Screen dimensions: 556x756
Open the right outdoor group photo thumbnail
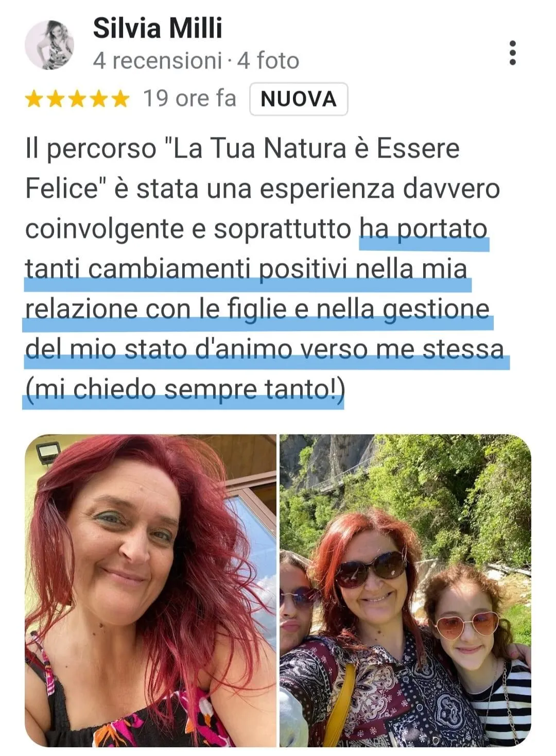point(406,591)
